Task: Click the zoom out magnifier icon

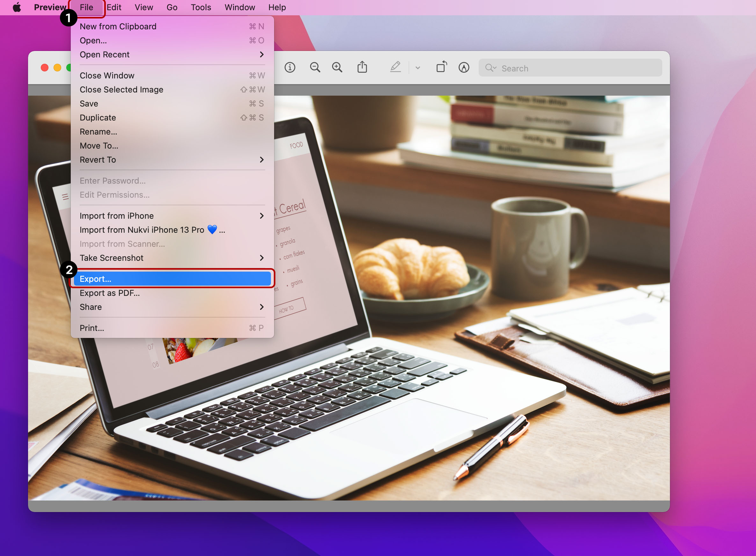Action: pyautogui.click(x=315, y=68)
